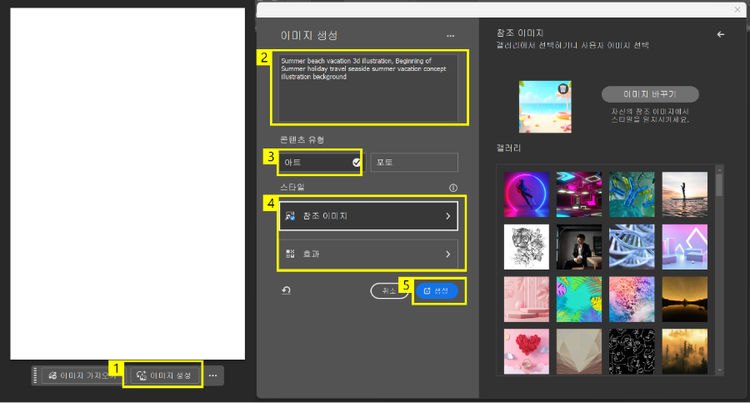
Task: Go back using the left arrow icon
Action: pyautogui.click(x=720, y=34)
